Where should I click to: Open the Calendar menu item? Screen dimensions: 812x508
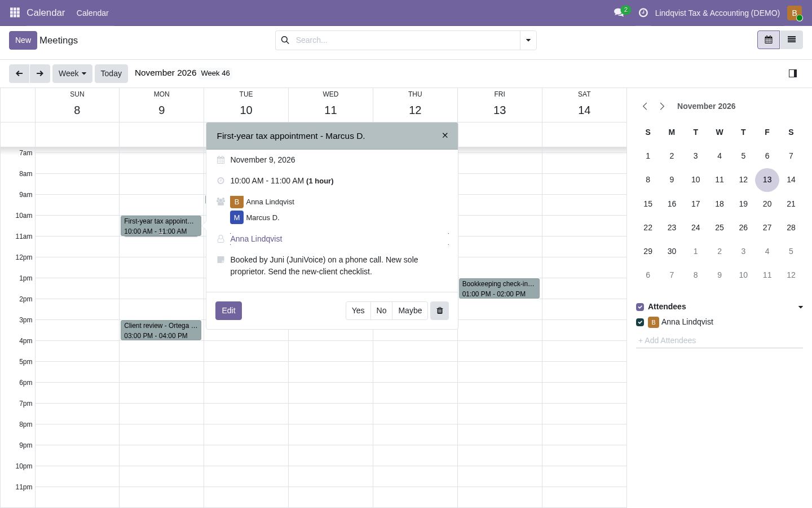coord(92,13)
